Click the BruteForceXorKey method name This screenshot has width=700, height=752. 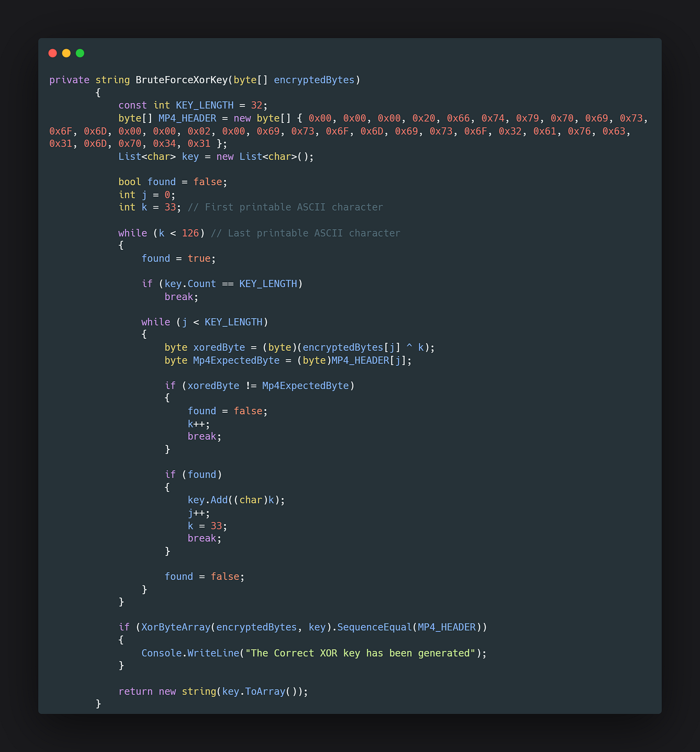[181, 80]
